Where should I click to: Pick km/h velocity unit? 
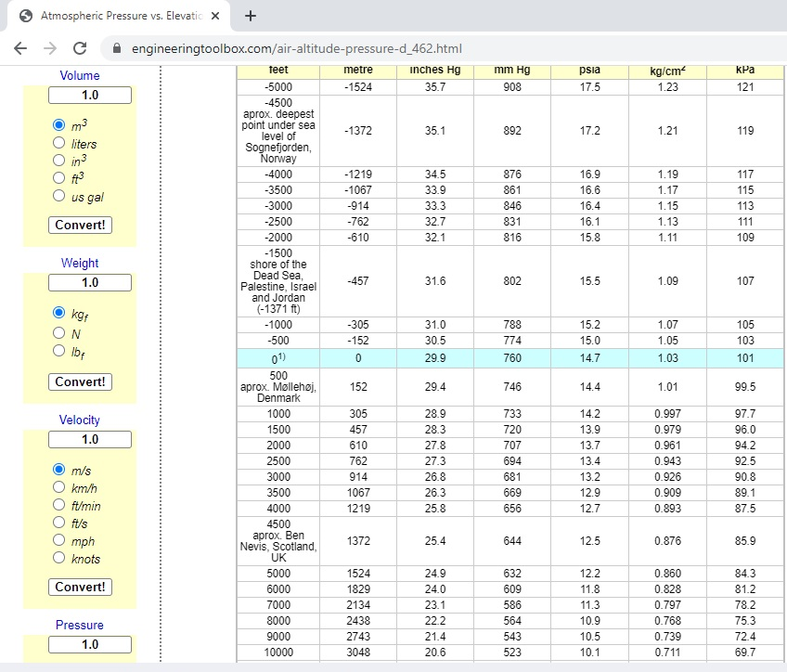click(x=59, y=487)
